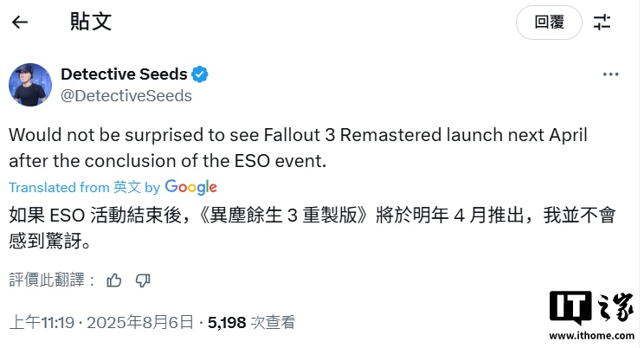Click the back arrow icon
This screenshot has height=348, width=644.
(20, 23)
